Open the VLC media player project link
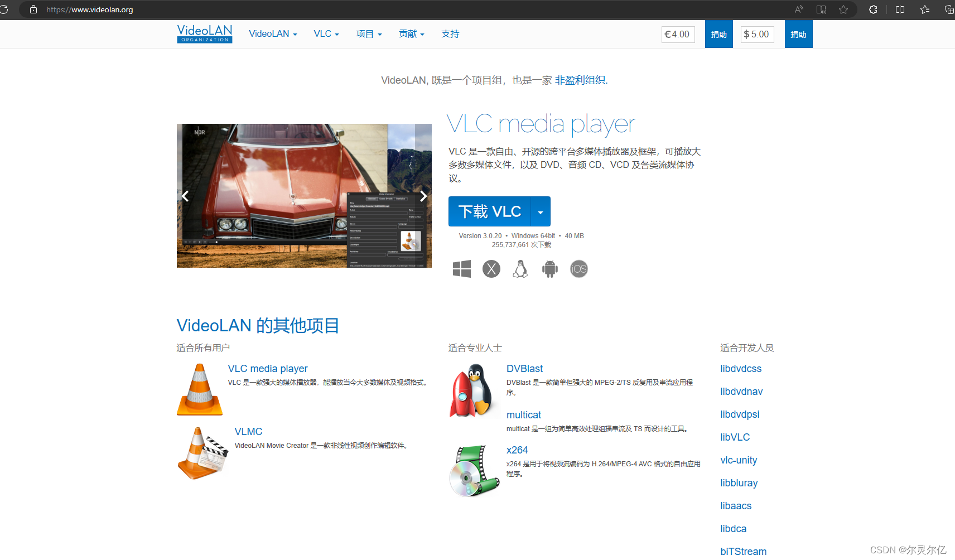The width and height of the screenshot is (955, 560). click(x=268, y=369)
